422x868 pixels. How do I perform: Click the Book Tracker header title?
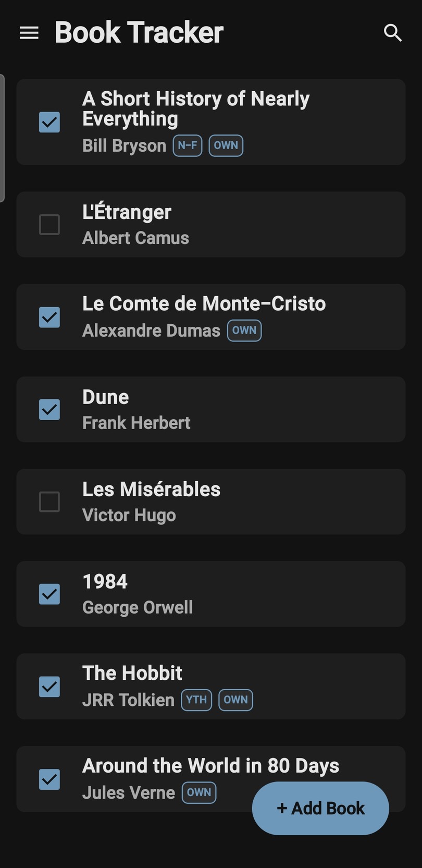pyautogui.click(x=139, y=33)
